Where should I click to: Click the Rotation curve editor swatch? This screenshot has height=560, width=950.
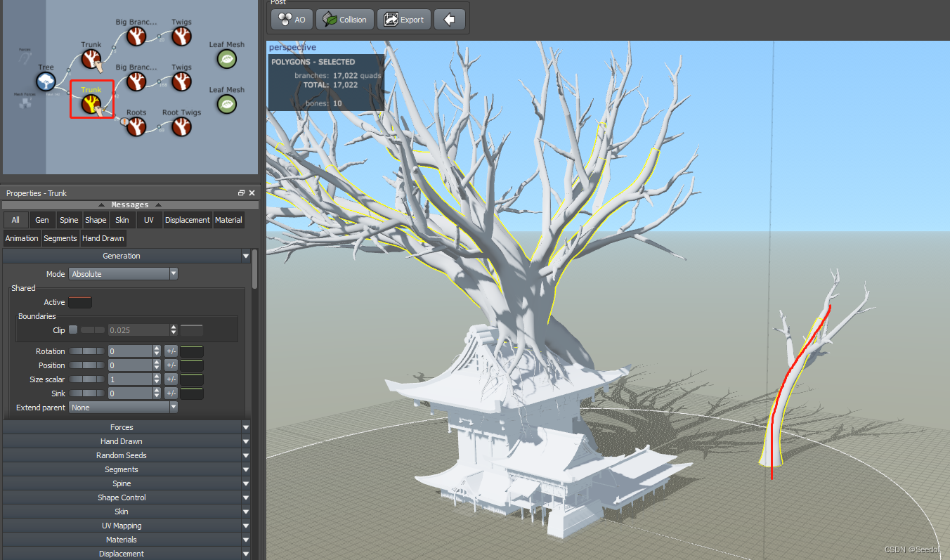[x=191, y=351]
